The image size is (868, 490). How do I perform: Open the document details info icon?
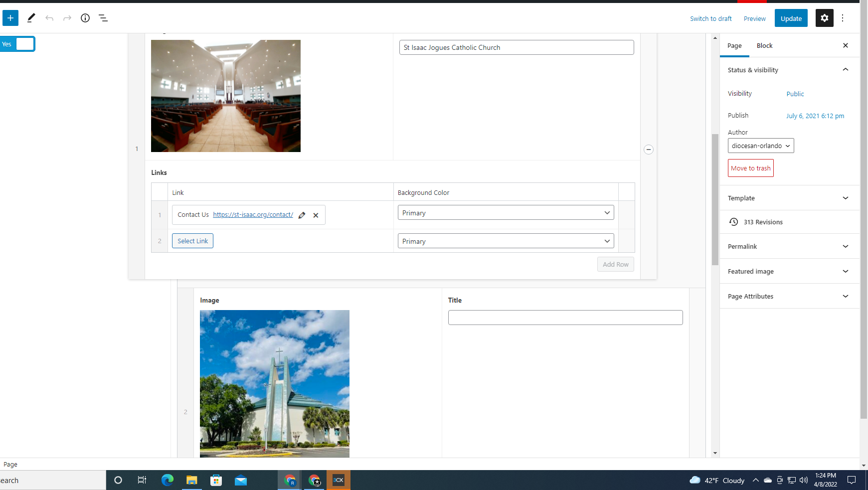click(x=85, y=18)
